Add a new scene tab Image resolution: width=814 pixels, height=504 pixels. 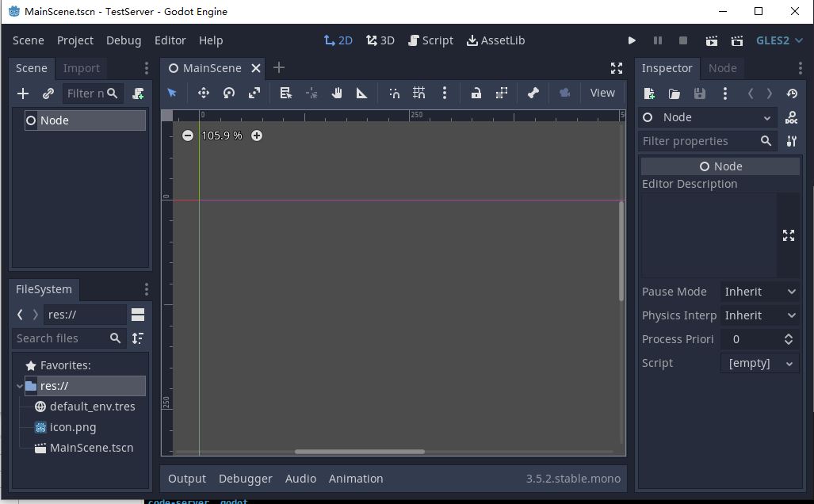279,68
